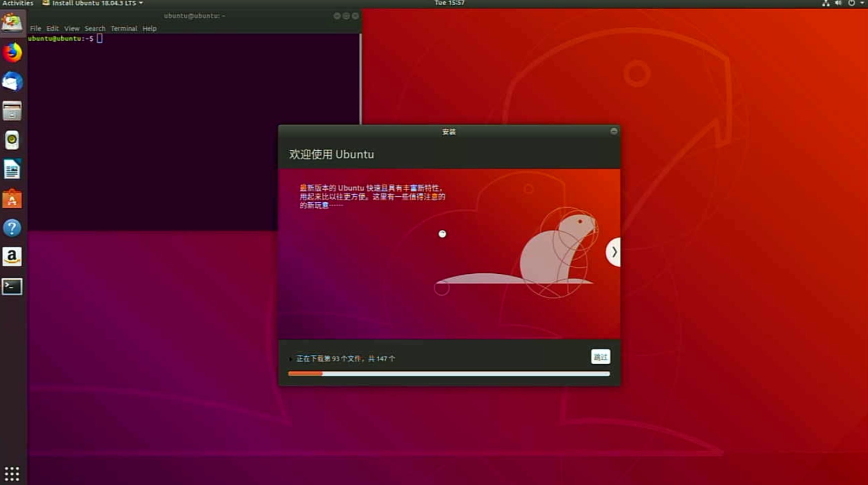The width and height of the screenshot is (868, 485).
Task: Launch Rhythmbox music player
Action: point(12,140)
